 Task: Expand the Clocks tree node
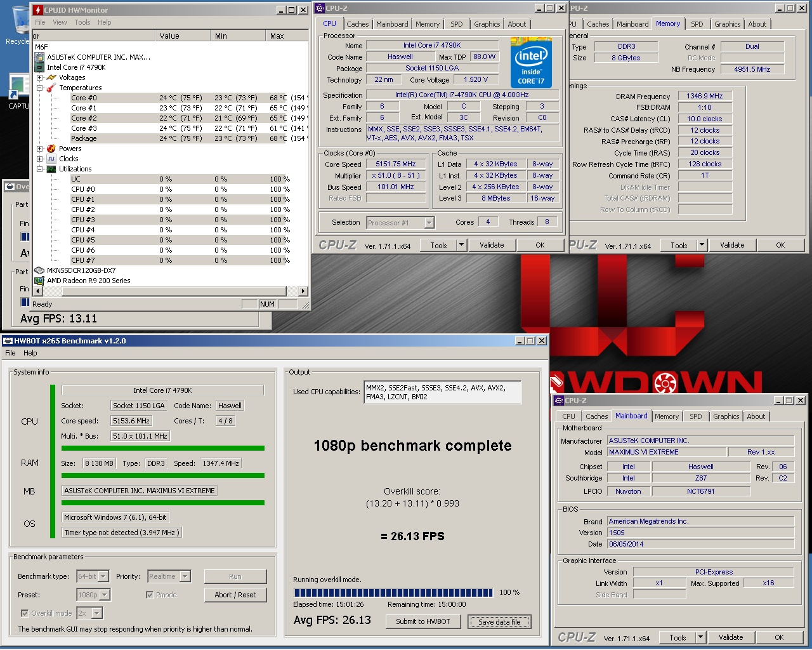pos(39,159)
